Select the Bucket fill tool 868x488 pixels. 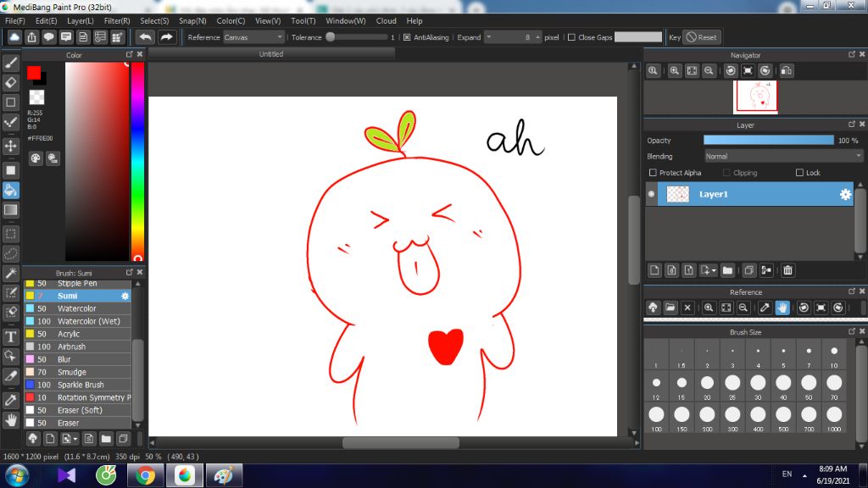click(x=10, y=191)
